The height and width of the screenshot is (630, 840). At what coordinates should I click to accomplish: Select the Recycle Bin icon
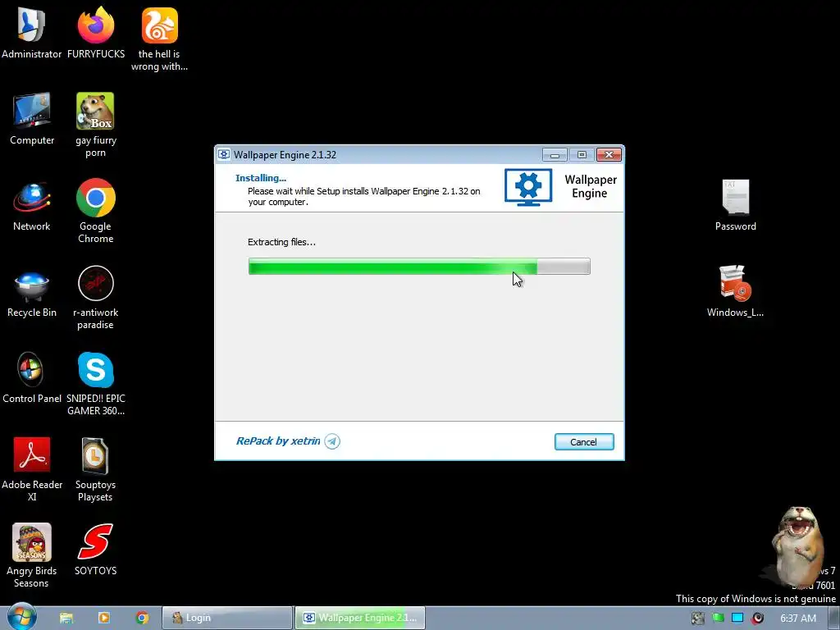(32, 293)
